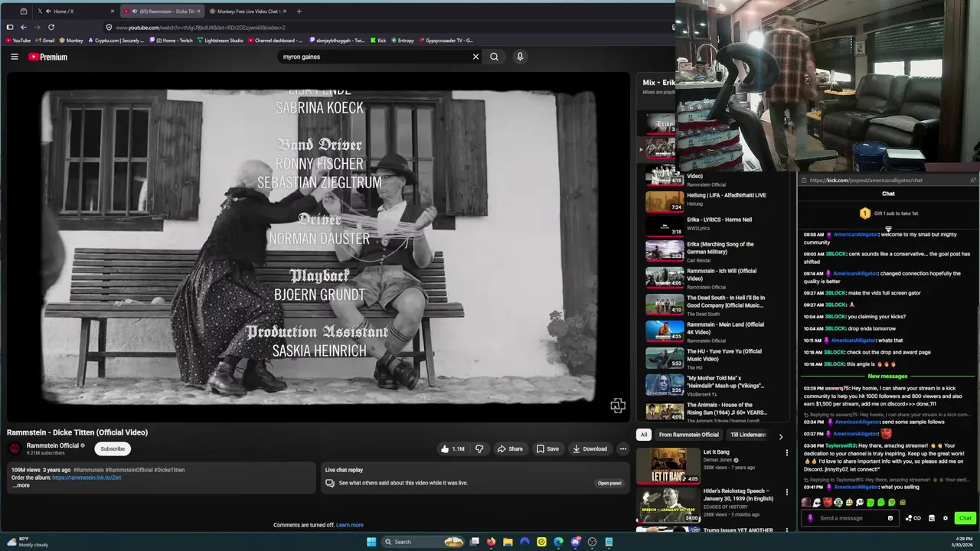Open the Rammstein Official channel name

click(x=53, y=445)
